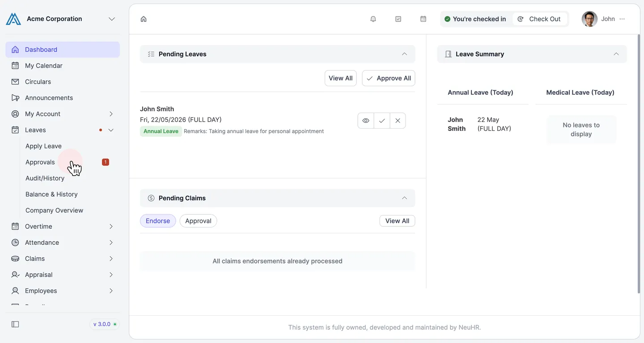Screen dimensions: 644x343
Task: Open Audit/History submenu item
Action: click(x=45, y=178)
